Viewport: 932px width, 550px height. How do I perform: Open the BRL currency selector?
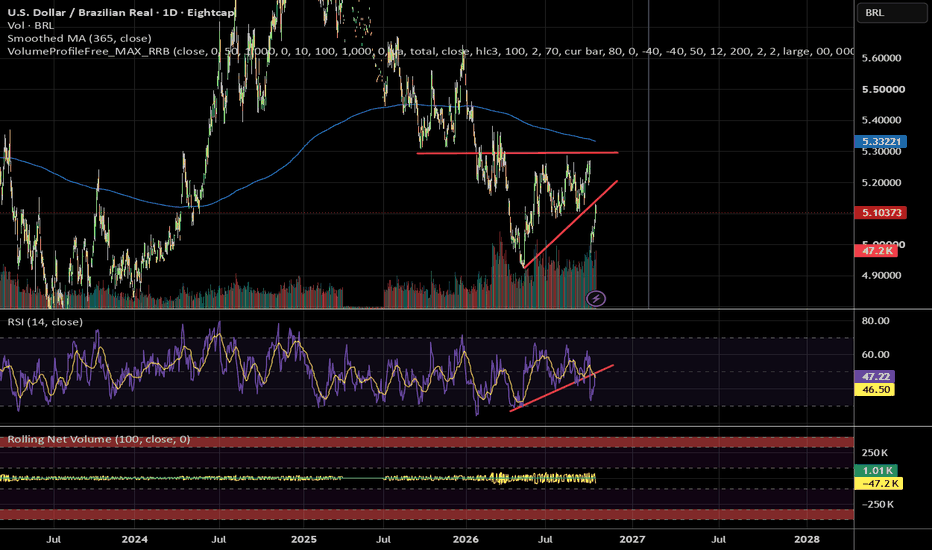click(x=892, y=12)
